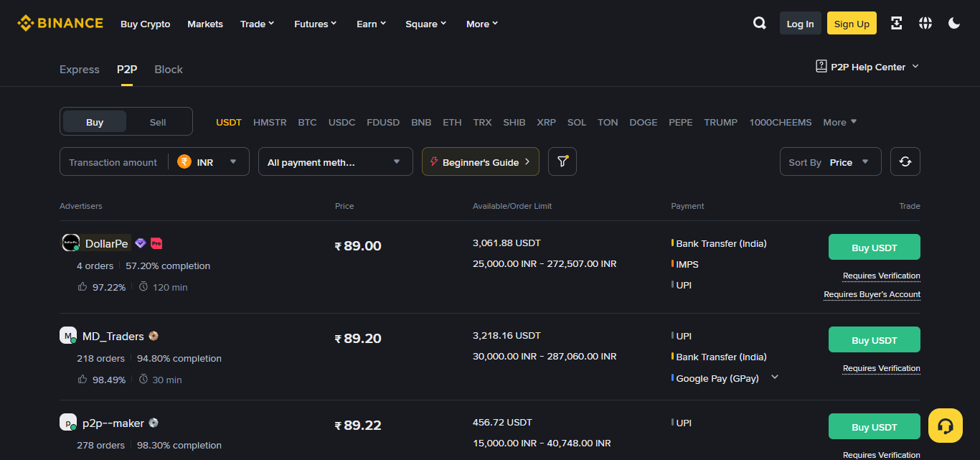Select the DOGE coin tab
Screen dimensions: 980x460
[644, 122]
